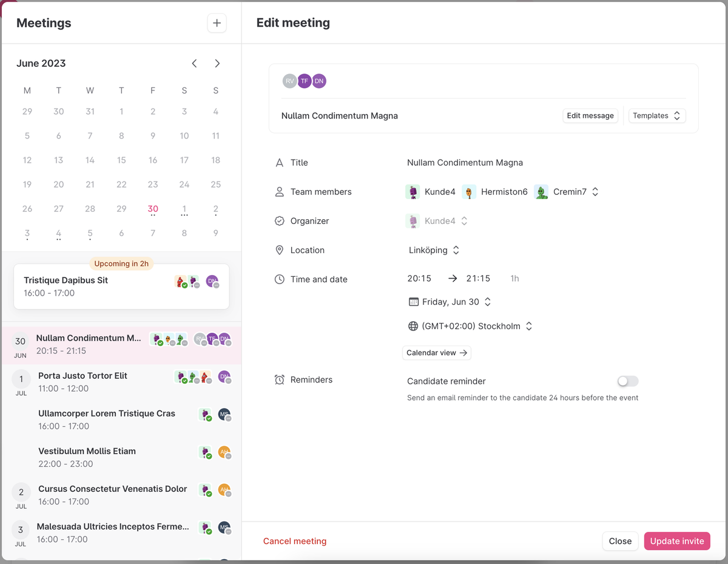Click the Update invite button

[x=676, y=541]
